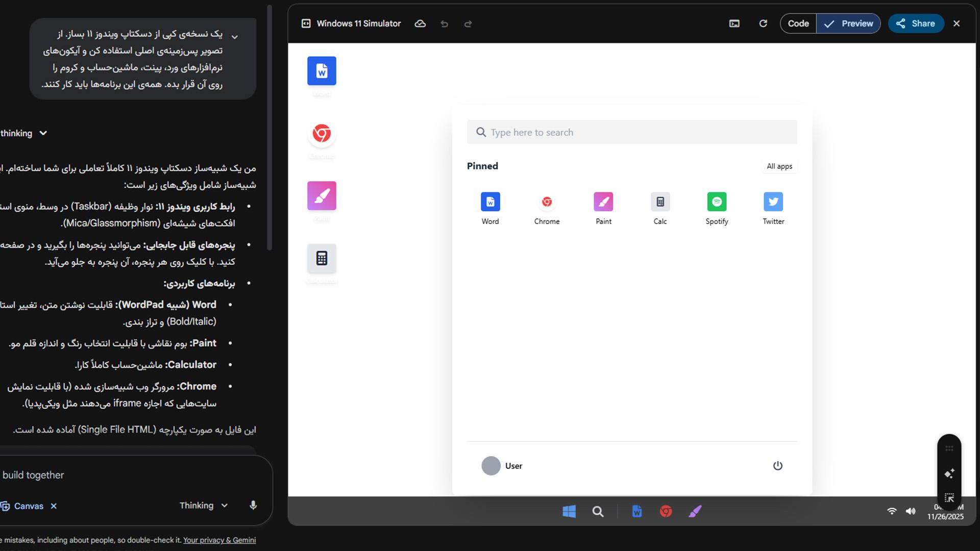
Task: Click the Start menu search field
Action: pyautogui.click(x=632, y=132)
